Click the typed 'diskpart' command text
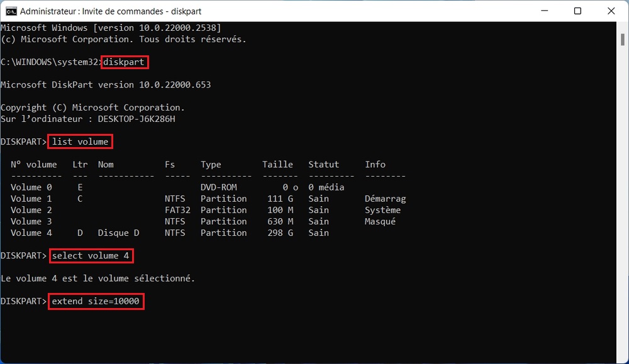Screen dimensions: 629x364 coord(123,62)
